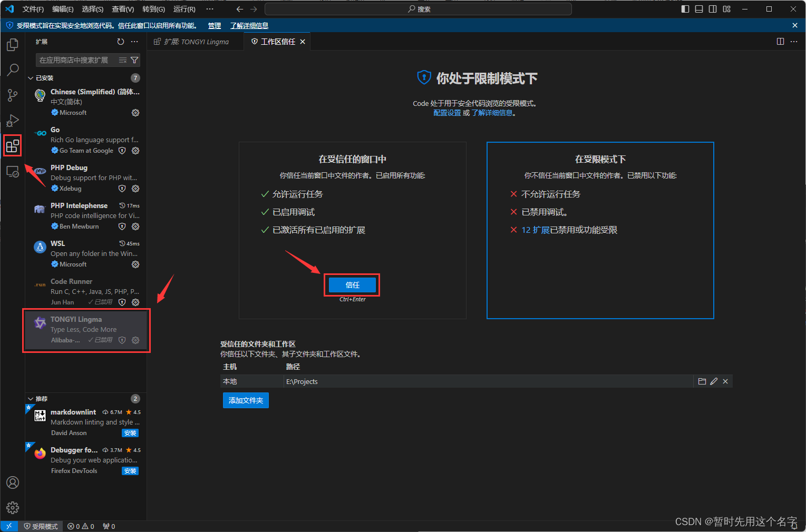Open the extensions filter funnel

point(134,60)
